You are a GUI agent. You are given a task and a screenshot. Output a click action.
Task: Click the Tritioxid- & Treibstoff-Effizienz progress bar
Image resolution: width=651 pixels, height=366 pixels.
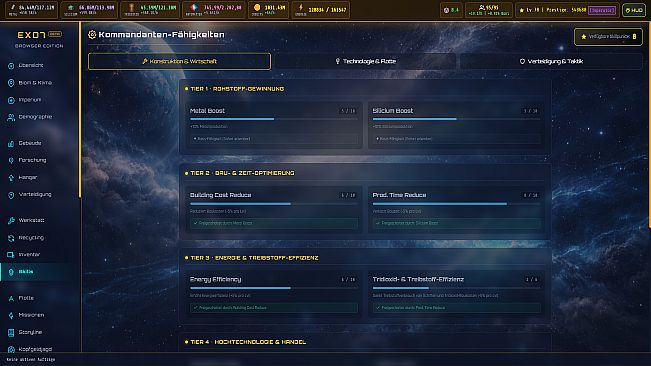(457, 288)
